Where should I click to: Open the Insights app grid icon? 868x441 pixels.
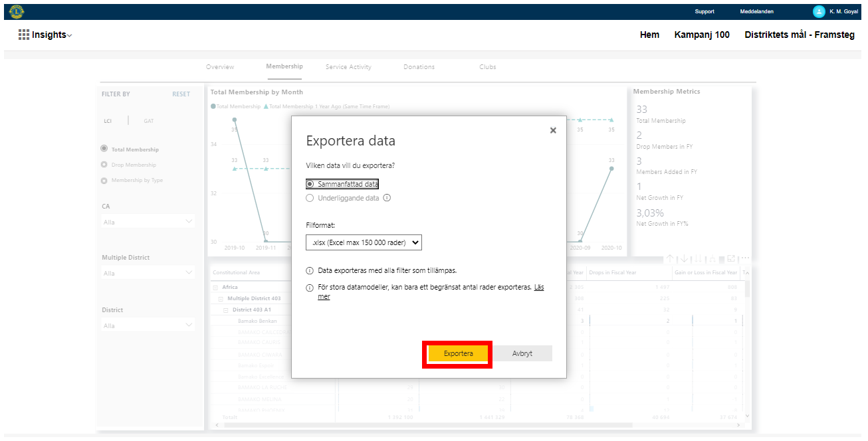pyautogui.click(x=24, y=35)
